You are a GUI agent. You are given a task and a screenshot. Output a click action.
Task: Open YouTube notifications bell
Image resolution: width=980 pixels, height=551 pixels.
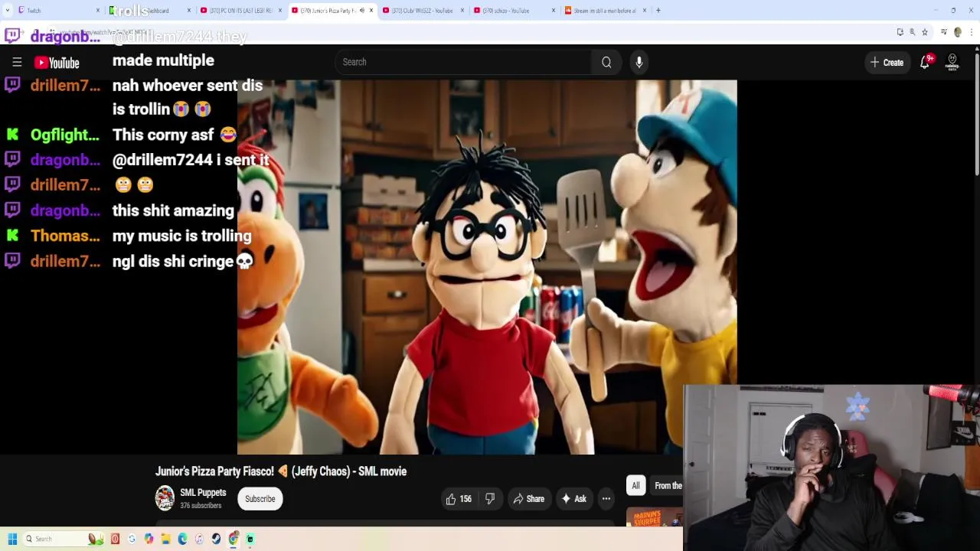[925, 62]
